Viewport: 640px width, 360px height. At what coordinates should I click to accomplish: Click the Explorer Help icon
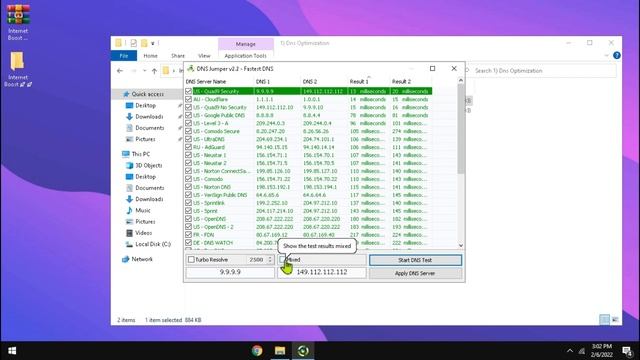tap(617, 55)
